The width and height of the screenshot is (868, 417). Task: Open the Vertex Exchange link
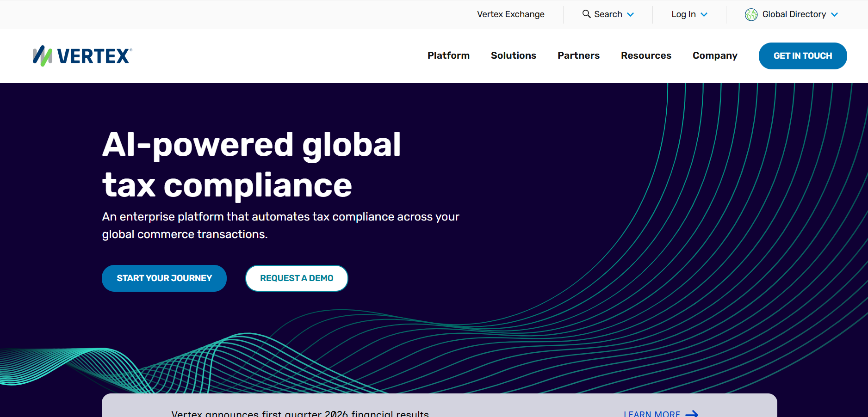point(511,14)
